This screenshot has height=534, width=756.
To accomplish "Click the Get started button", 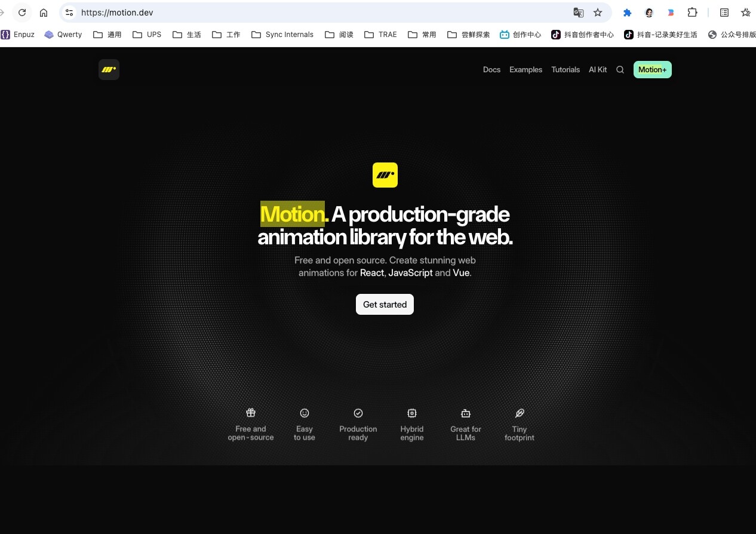I will (x=385, y=305).
